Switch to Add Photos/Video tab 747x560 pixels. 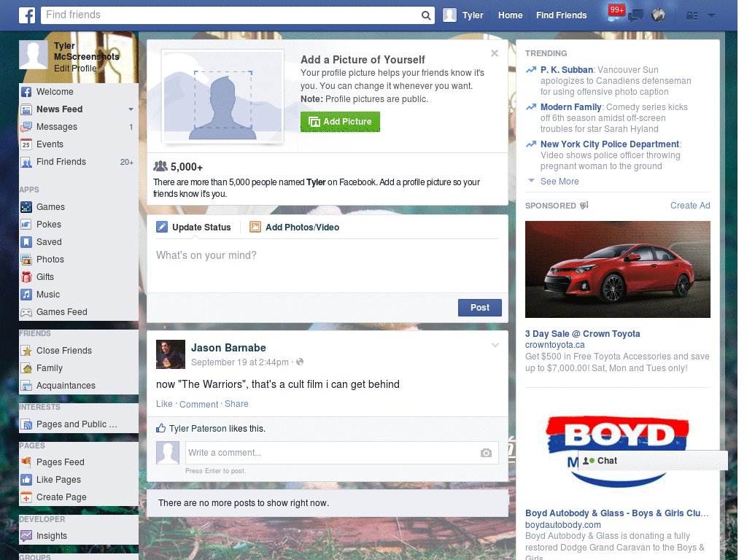coord(295,227)
